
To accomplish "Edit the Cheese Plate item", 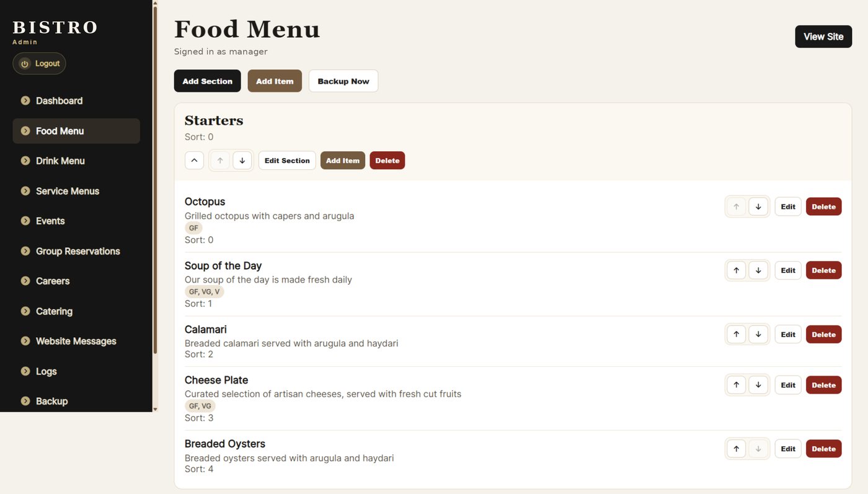I will tap(788, 385).
